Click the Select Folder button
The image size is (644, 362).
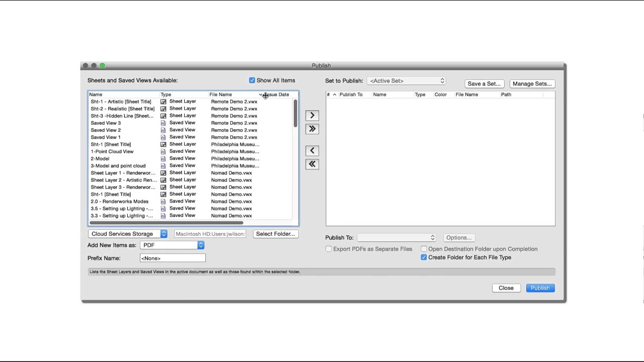[x=275, y=234]
